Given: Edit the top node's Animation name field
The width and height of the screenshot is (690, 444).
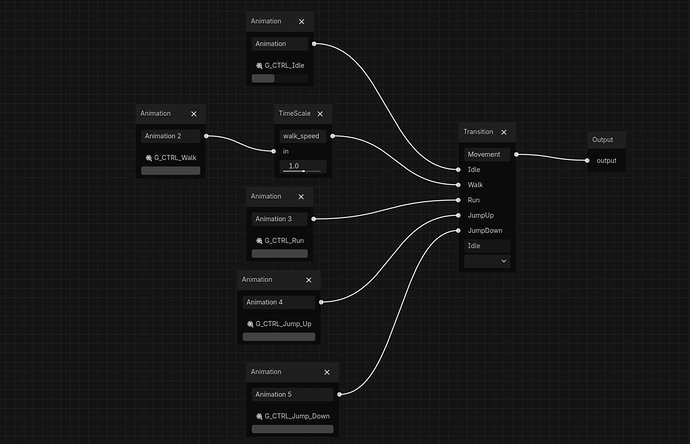Looking at the screenshot, I should tap(279, 44).
